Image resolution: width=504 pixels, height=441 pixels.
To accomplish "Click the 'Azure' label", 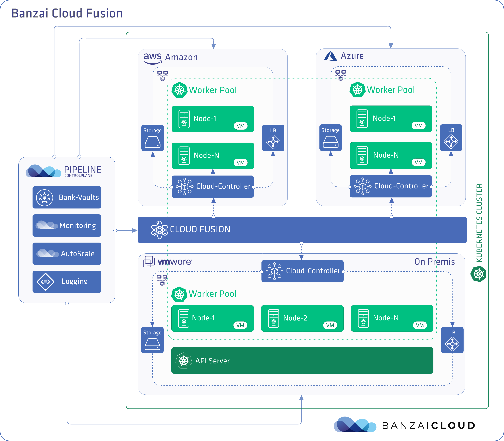I will [352, 56].
